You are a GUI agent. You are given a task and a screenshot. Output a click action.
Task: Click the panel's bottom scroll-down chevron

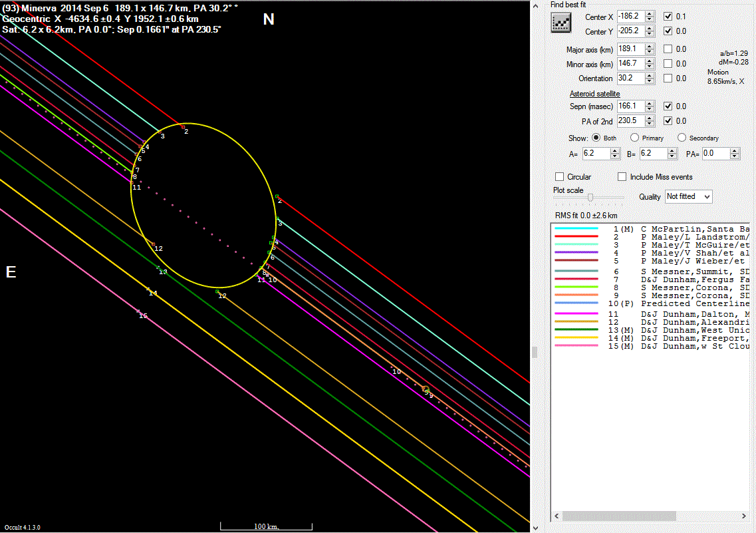pyautogui.click(x=537, y=527)
